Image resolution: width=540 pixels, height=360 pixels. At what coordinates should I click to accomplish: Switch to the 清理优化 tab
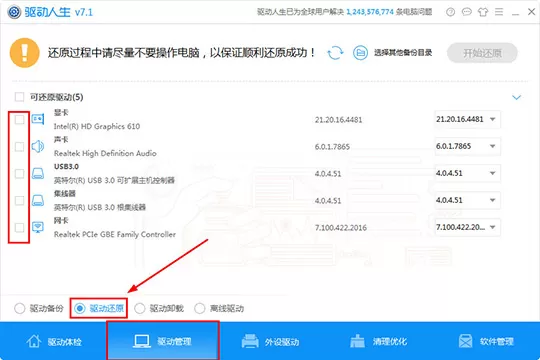click(378, 341)
